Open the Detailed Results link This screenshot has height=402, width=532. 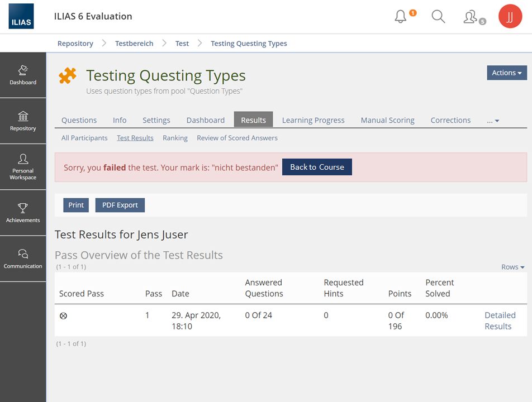point(500,321)
